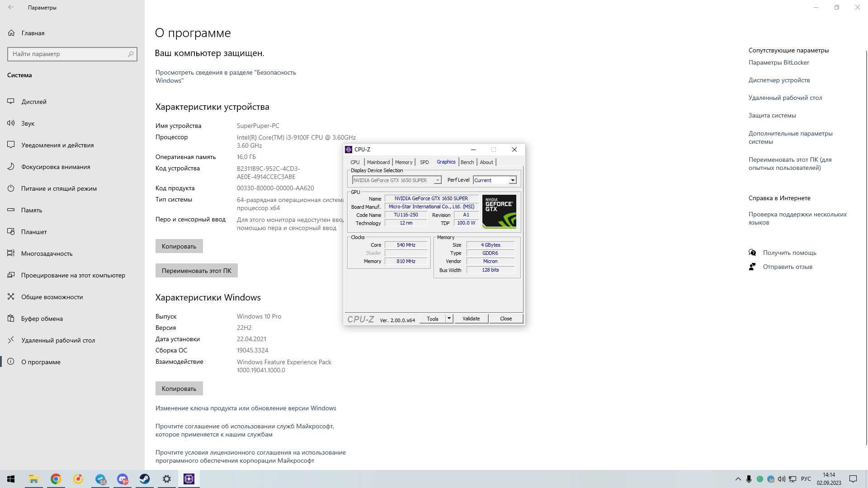Screen dimensions: 868x488
Task: Click the search magnifier icon
Action: [x=131, y=54]
